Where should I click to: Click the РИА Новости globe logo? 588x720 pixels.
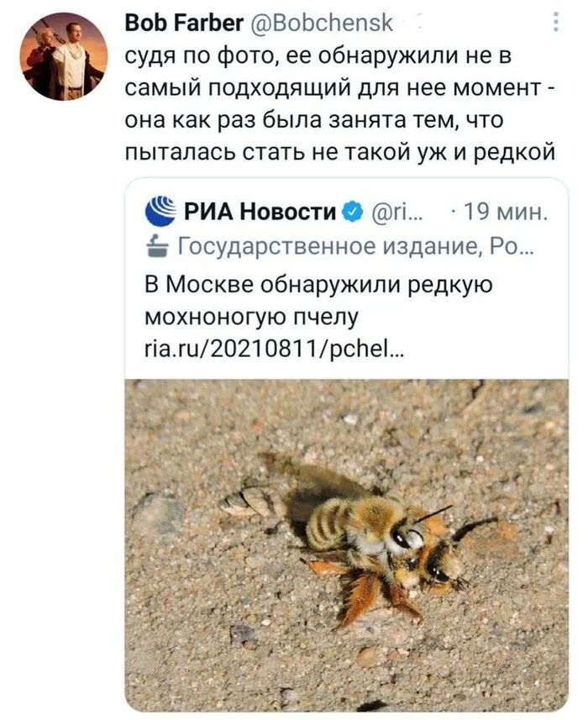161,212
